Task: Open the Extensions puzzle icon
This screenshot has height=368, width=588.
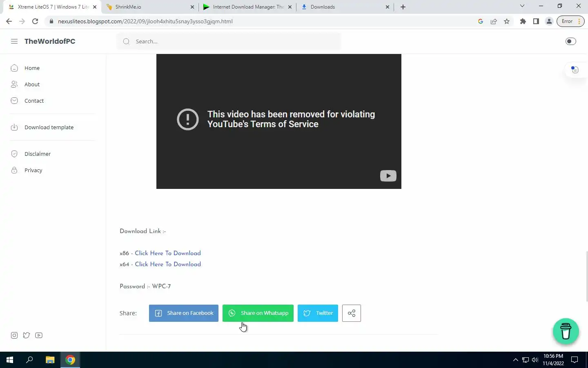Action: point(523,21)
